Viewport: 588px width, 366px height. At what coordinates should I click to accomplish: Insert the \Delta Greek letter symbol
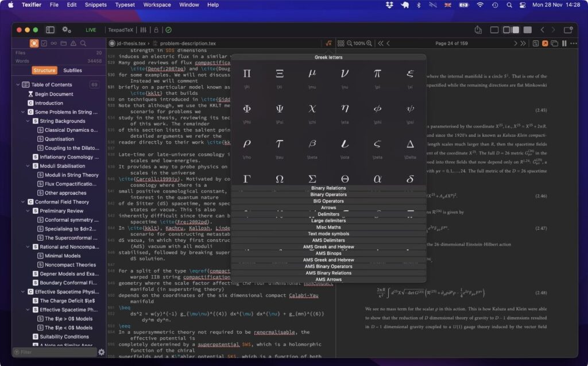[x=410, y=145]
